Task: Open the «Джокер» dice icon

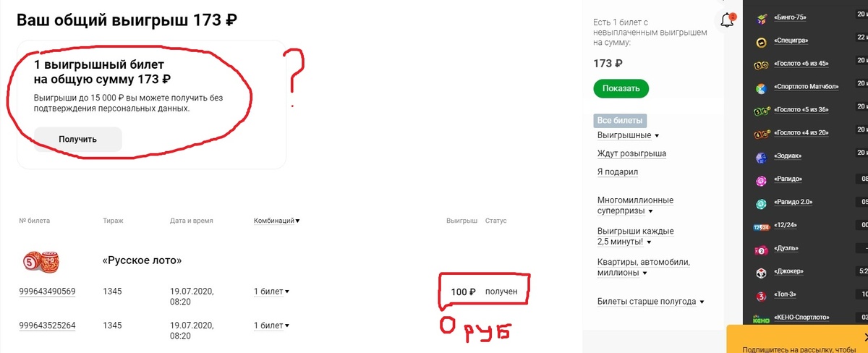Action: click(x=761, y=272)
